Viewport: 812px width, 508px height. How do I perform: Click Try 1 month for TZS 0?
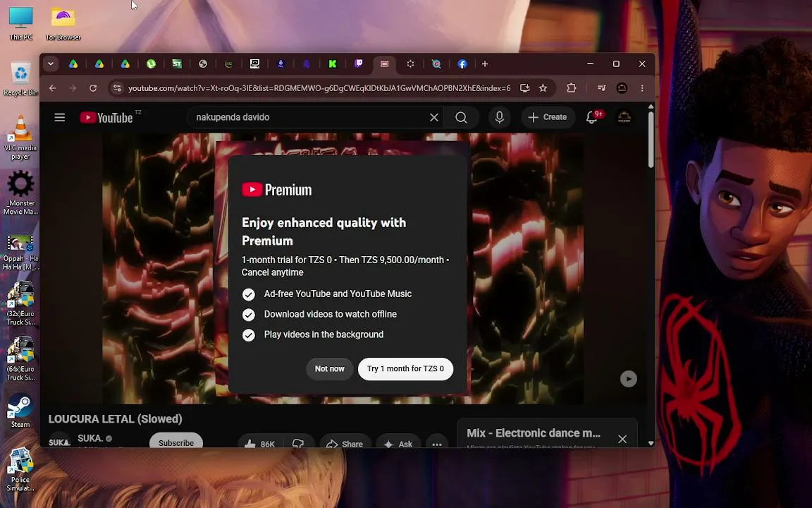405,369
